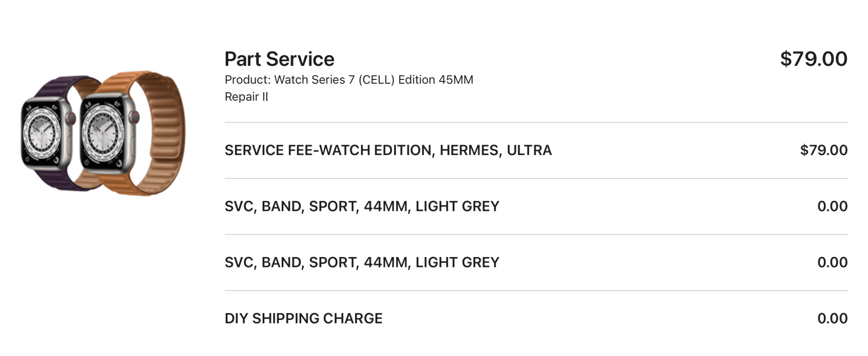Select the first SVC, BAND, SPORT line item
Screen dimensions: 868x356
pos(362,206)
